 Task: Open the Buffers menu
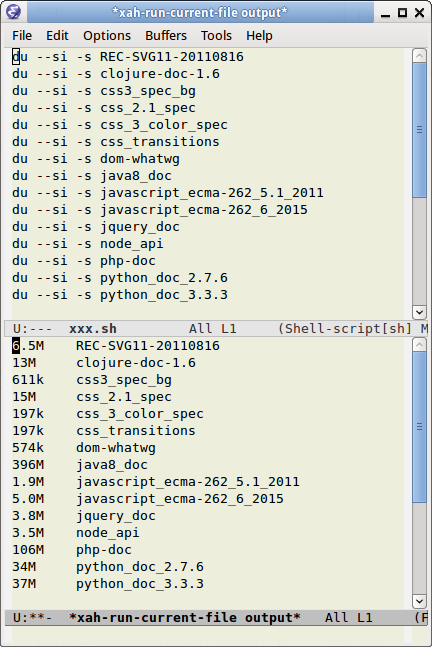point(166,36)
